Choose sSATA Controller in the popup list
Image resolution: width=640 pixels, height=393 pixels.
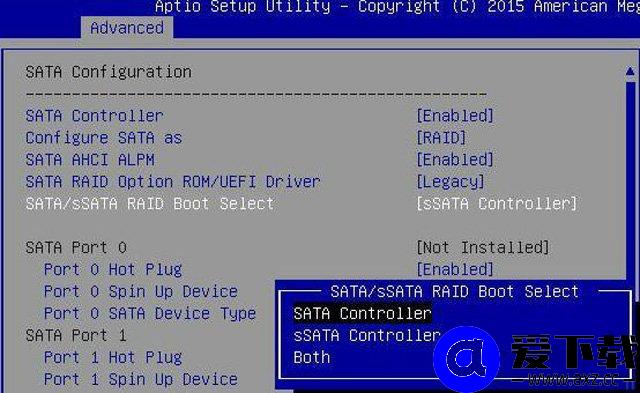pos(367,335)
